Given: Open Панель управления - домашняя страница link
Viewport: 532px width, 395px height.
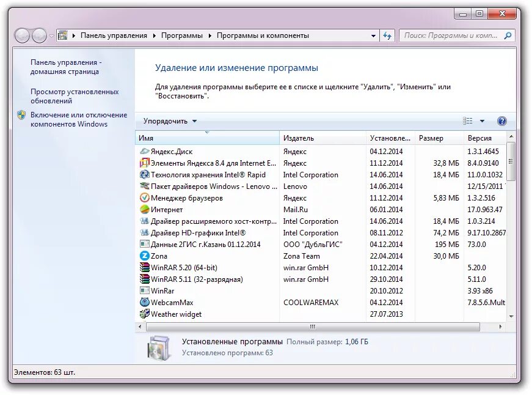Looking at the screenshot, I should coord(66,67).
